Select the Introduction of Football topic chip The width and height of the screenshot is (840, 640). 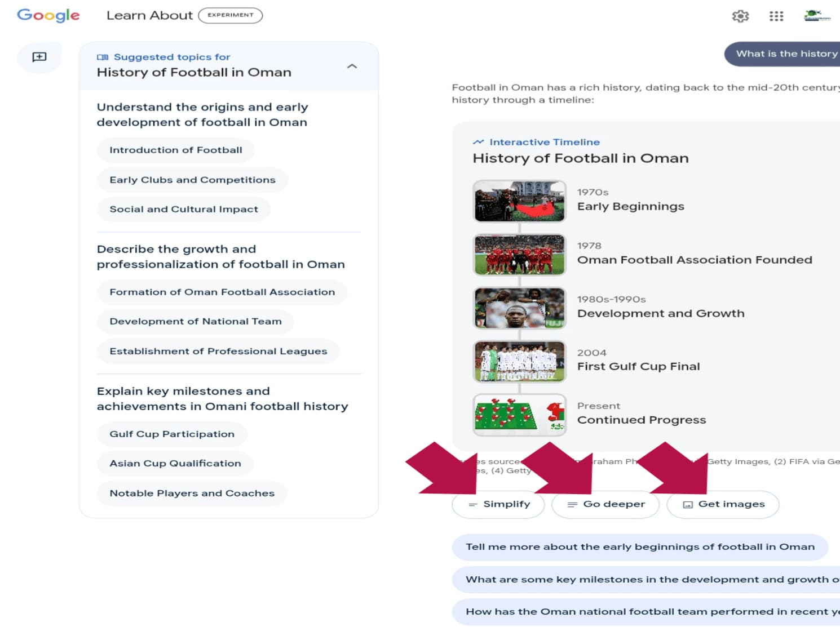click(x=175, y=150)
